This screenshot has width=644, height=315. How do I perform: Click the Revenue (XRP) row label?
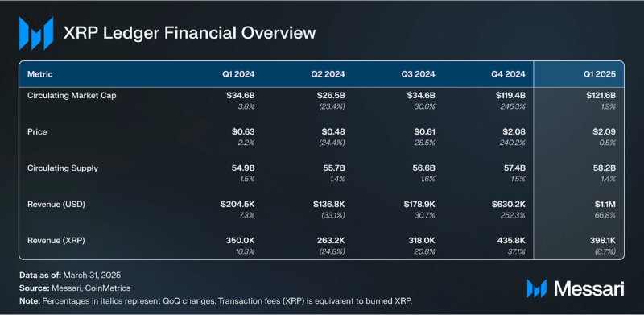(56, 241)
